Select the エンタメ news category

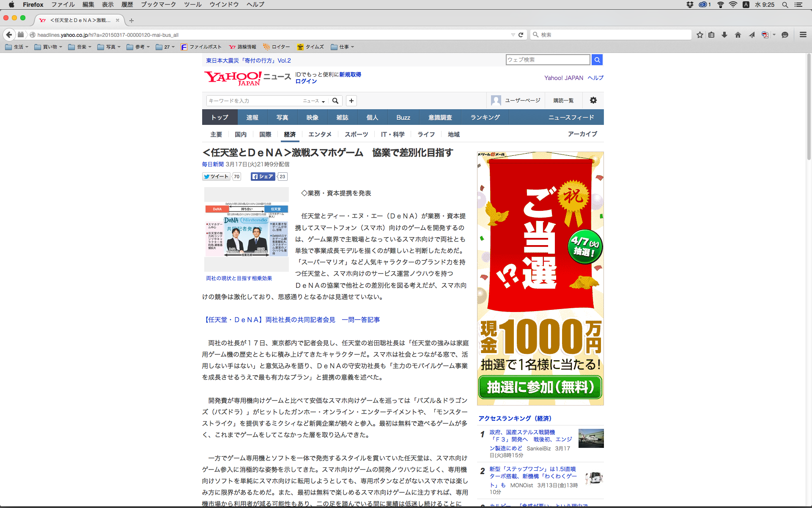tap(320, 134)
